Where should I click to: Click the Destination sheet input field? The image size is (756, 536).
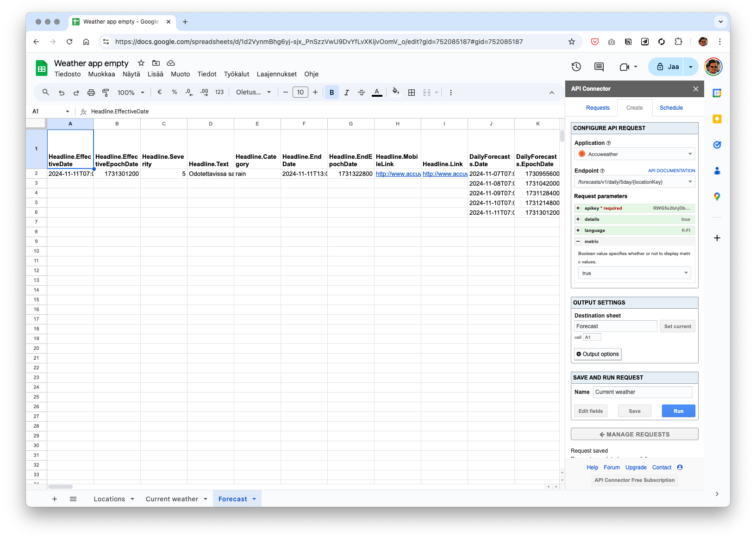(615, 326)
